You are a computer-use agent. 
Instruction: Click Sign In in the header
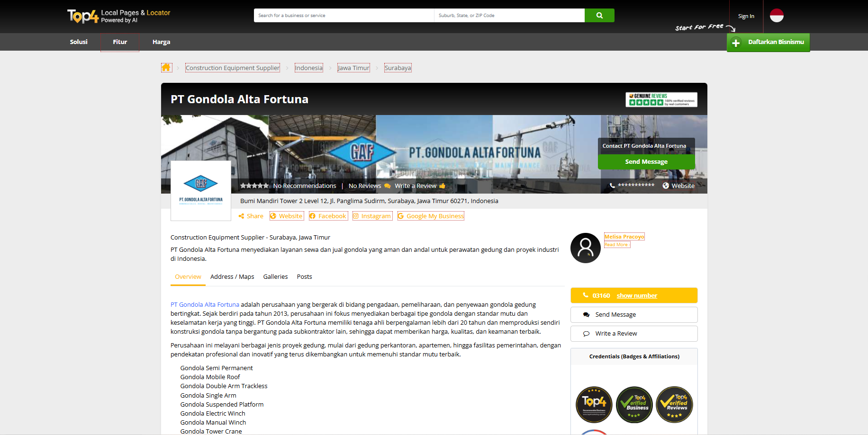coord(746,16)
